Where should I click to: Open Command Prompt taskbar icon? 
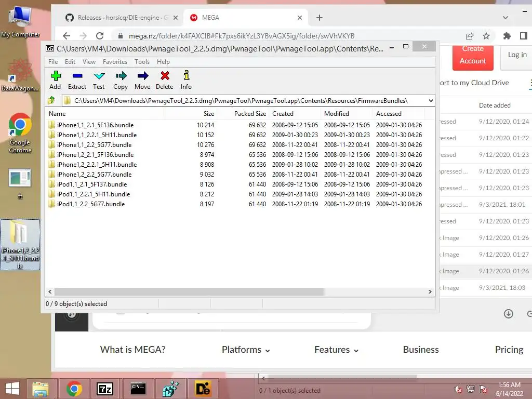tap(138, 389)
